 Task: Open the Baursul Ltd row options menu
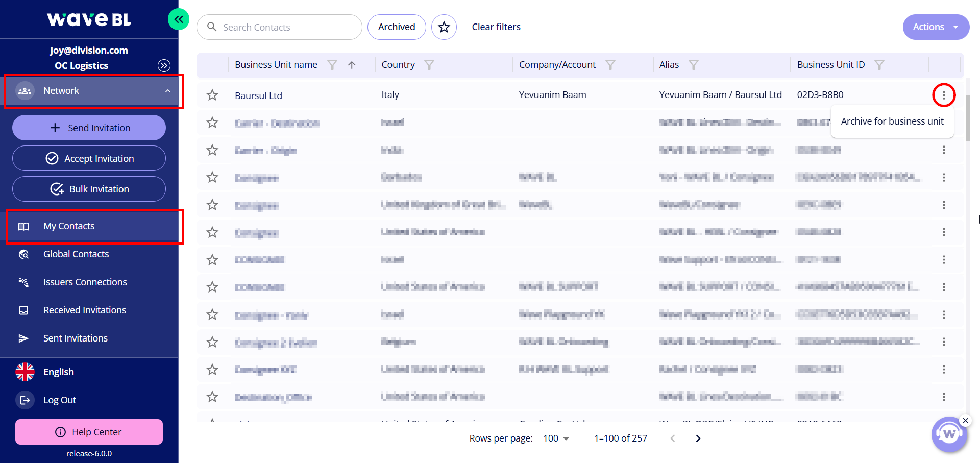(944, 95)
